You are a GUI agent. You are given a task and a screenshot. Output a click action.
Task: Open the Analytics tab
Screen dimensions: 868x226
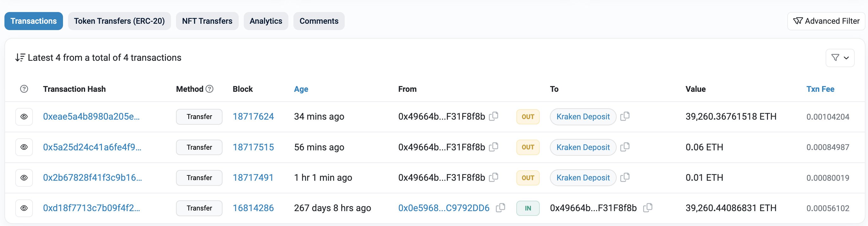[266, 21]
